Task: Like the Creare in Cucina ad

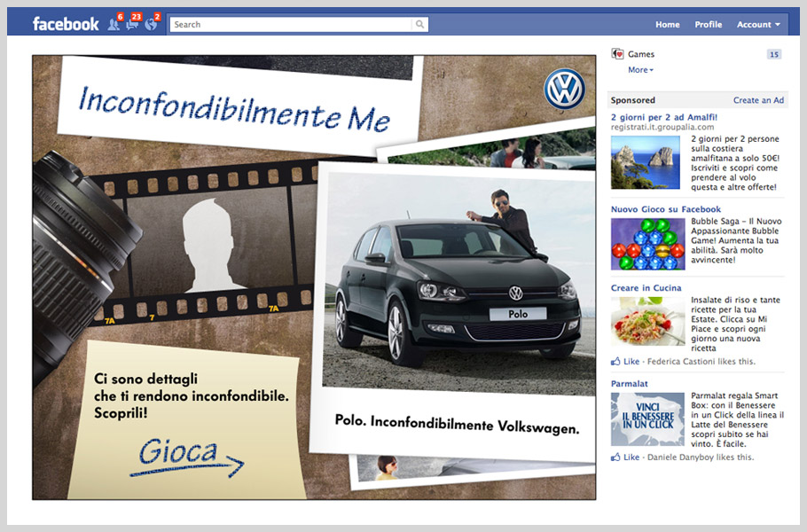Action: [x=631, y=362]
